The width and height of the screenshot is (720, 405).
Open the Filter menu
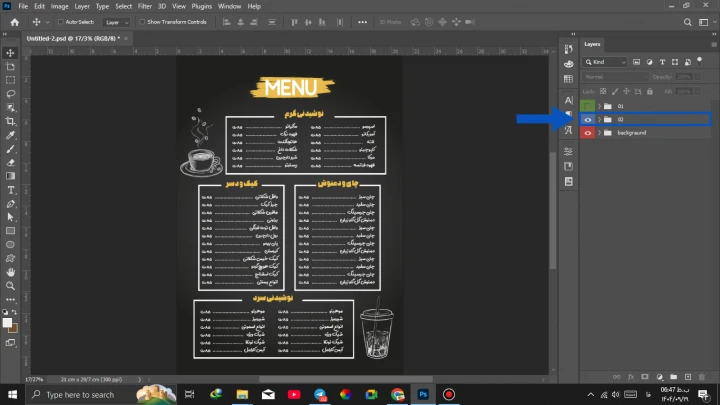[x=145, y=6]
